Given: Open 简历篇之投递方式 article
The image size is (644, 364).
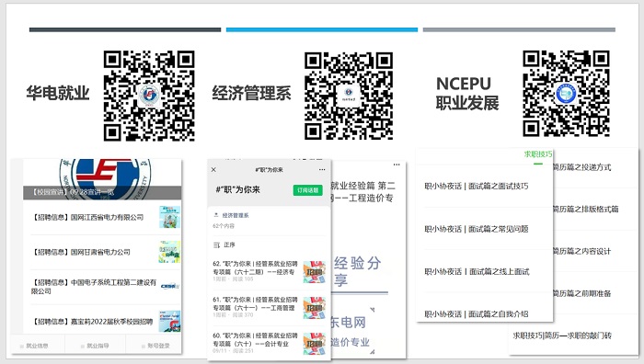Looking at the screenshot, I should click(582, 167).
